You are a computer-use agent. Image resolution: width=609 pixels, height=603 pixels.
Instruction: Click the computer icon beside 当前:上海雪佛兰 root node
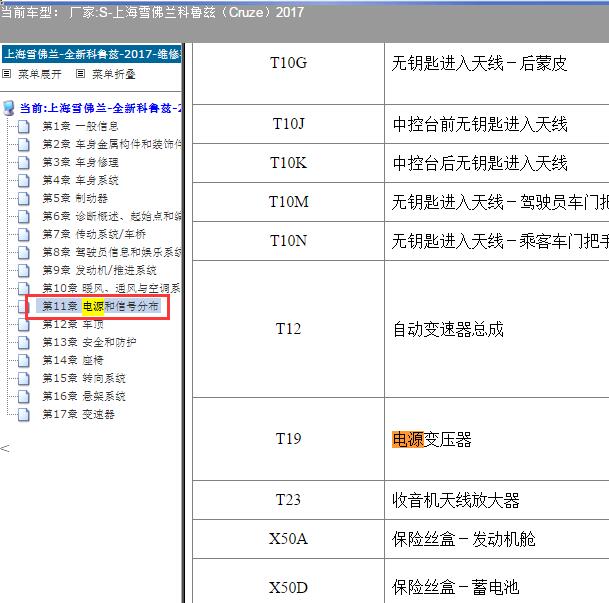9,108
